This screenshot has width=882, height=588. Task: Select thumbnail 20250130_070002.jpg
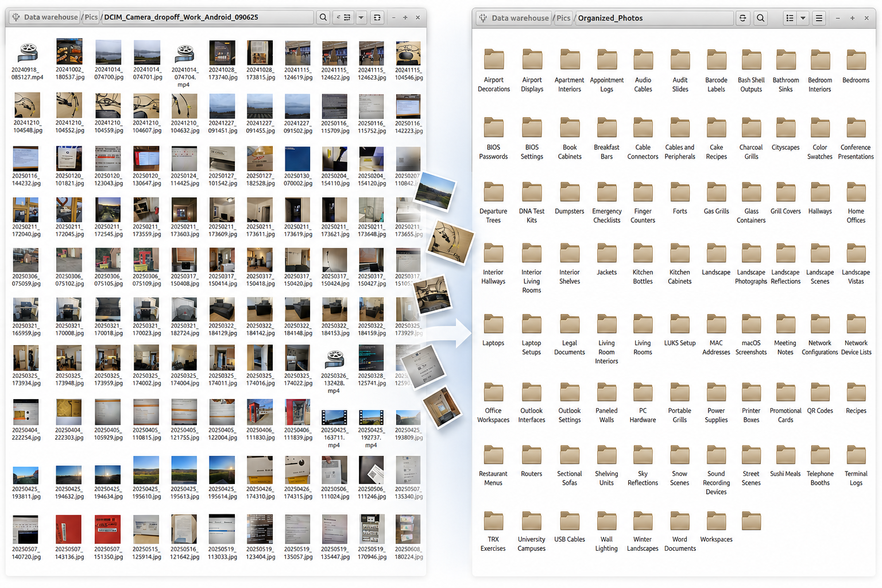297,159
